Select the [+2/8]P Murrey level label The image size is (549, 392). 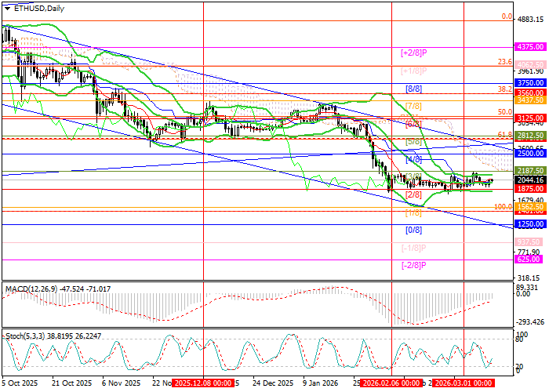(413, 53)
